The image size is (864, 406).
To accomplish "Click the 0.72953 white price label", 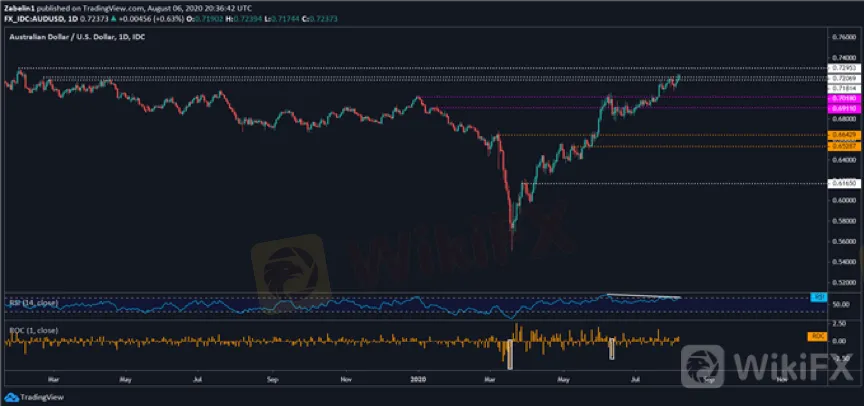I will tap(845, 68).
